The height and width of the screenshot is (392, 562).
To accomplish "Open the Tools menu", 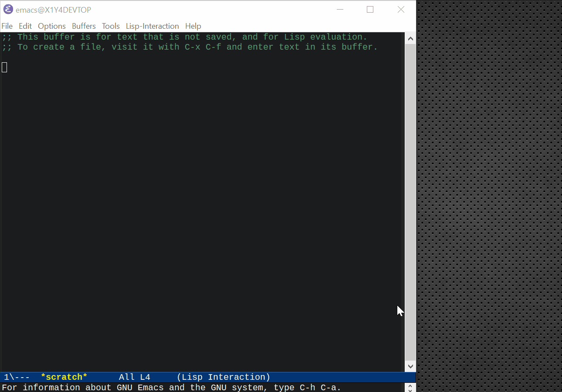I will (111, 26).
